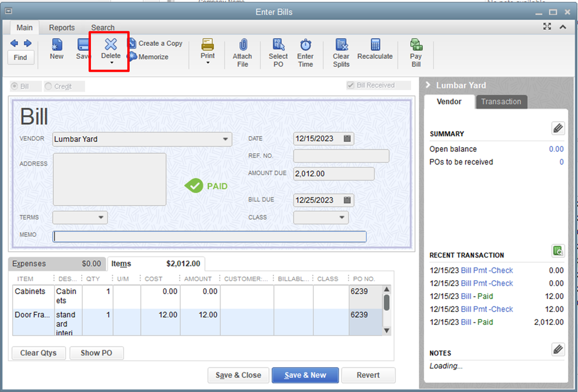Click the 12.00 cost cell
This screenshot has height=392, width=578.
(160, 322)
